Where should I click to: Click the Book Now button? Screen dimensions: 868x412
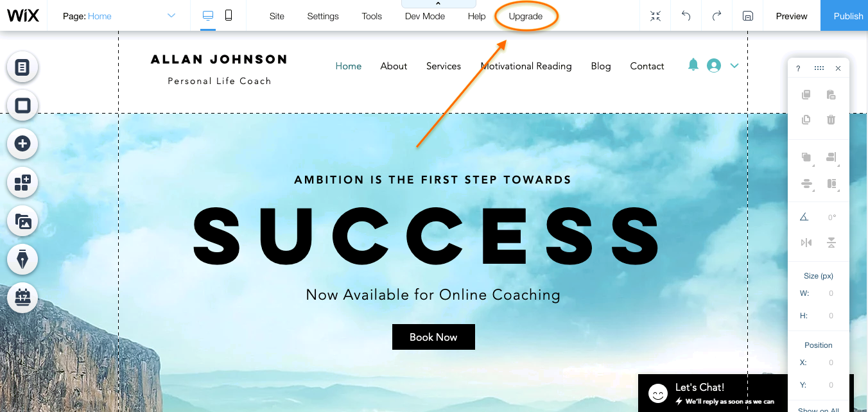[x=433, y=337]
